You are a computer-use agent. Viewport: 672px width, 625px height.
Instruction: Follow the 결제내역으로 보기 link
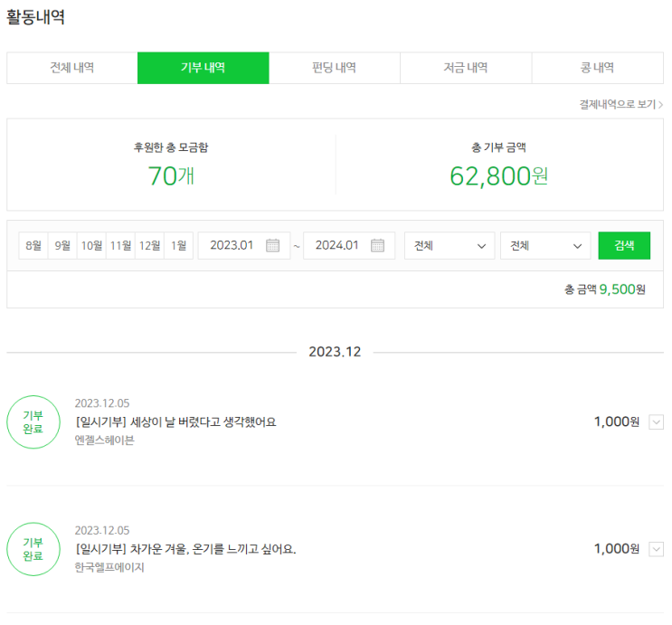coord(620,105)
